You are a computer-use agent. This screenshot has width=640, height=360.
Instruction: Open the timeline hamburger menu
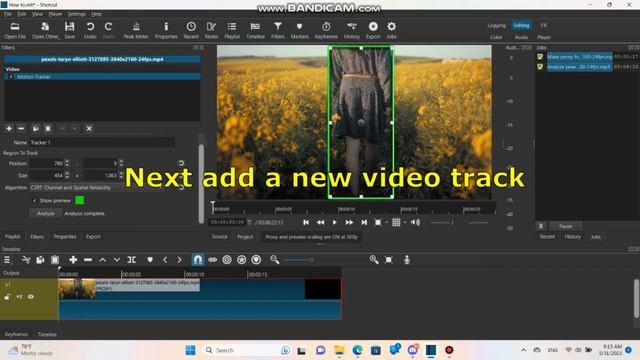coord(7,260)
